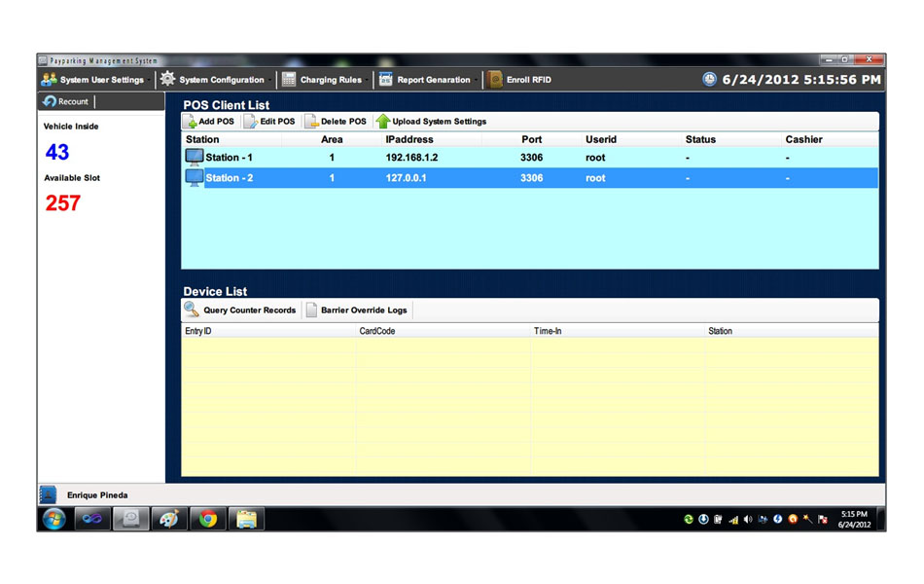The width and height of the screenshot is (924, 584).
Task: Open Google Chrome from the taskbar
Action: [207, 519]
